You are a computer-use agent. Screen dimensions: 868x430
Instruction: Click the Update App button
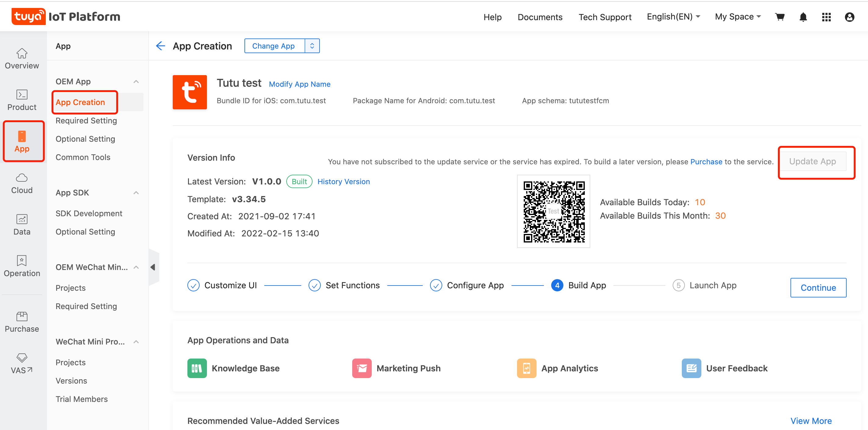pyautogui.click(x=812, y=161)
